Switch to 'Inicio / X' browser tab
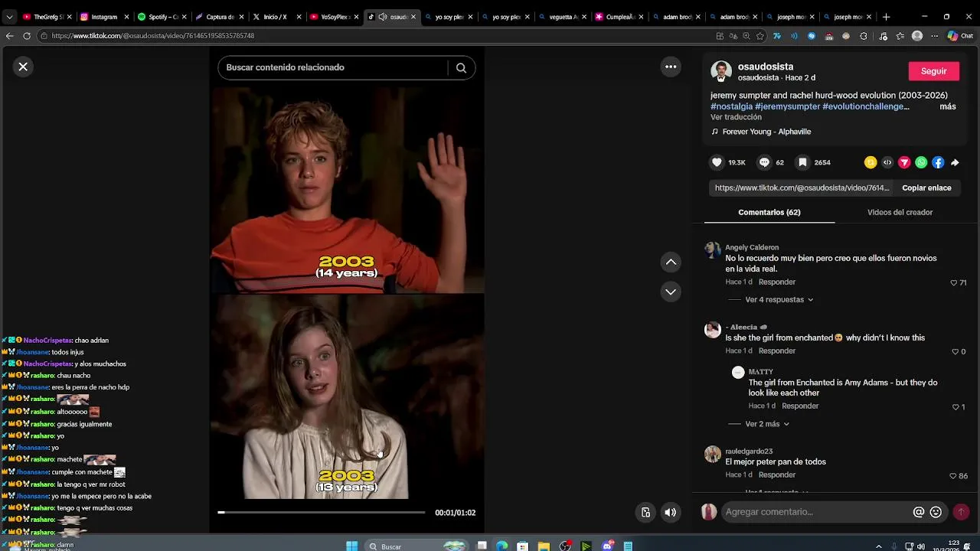Viewport: 980px width, 551px height. tap(276, 16)
